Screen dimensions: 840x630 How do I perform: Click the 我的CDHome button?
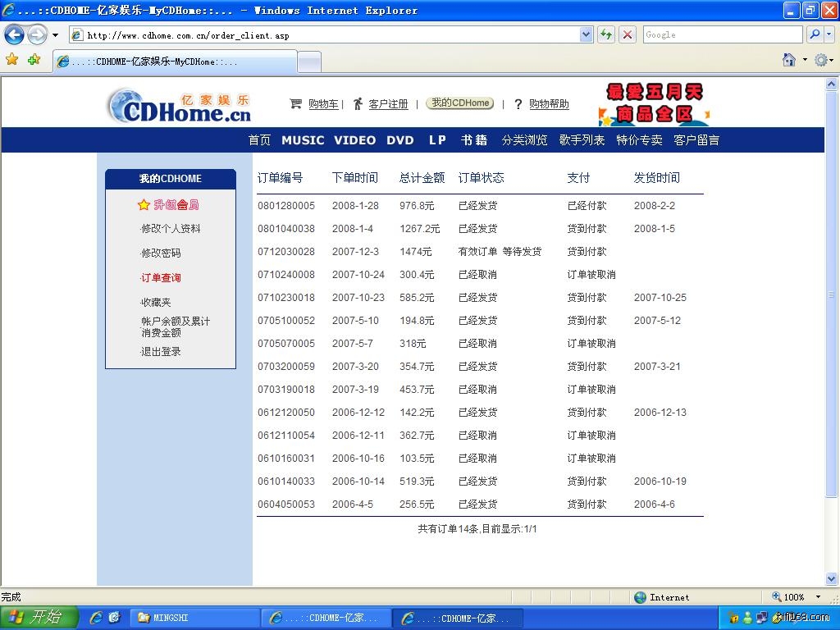pos(460,103)
